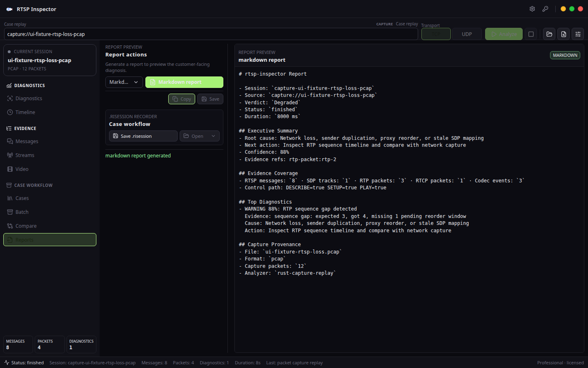Click '## Capture Provenance' heading
This screenshot has height=368, width=588.
click(x=270, y=245)
